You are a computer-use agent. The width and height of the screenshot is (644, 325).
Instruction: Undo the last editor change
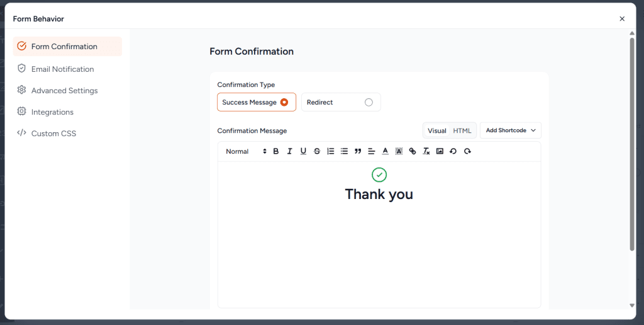click(x=453, y=151)
